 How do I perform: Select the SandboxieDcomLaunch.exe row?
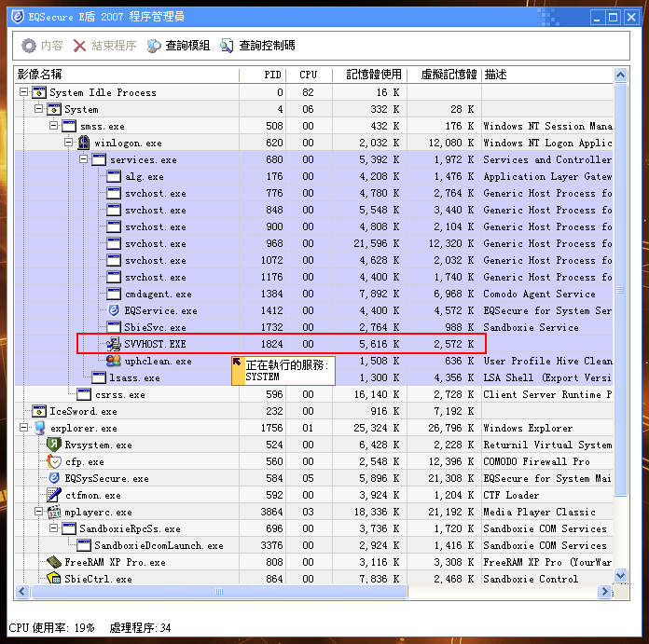313,545
